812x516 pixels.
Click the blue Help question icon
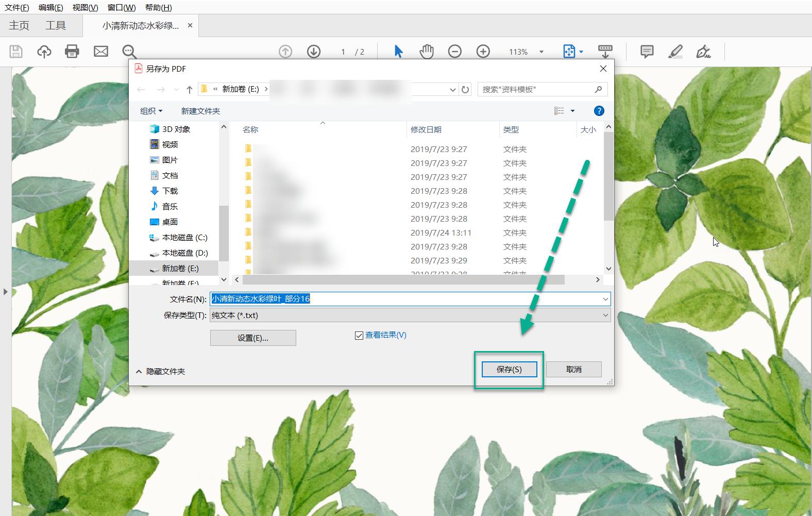click(599, 111)
